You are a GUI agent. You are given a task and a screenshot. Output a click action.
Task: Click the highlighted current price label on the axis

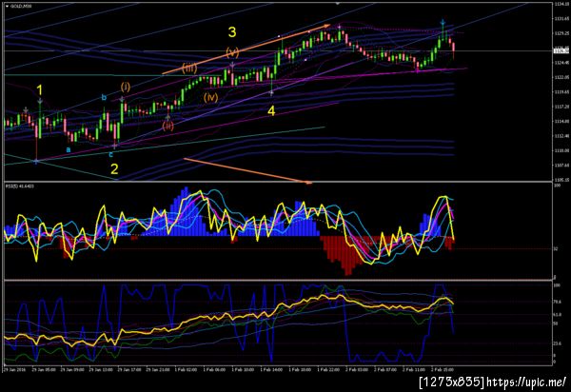tap(561, 50)
